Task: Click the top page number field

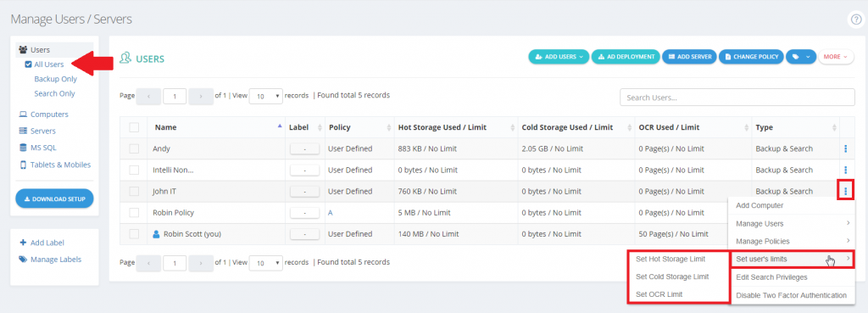Action: click(175, 97)
